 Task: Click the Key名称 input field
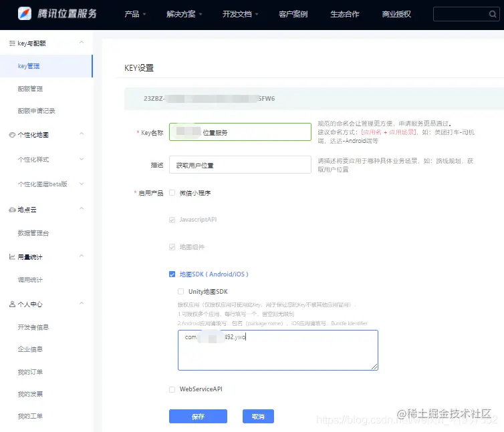[x=240, y=132]
